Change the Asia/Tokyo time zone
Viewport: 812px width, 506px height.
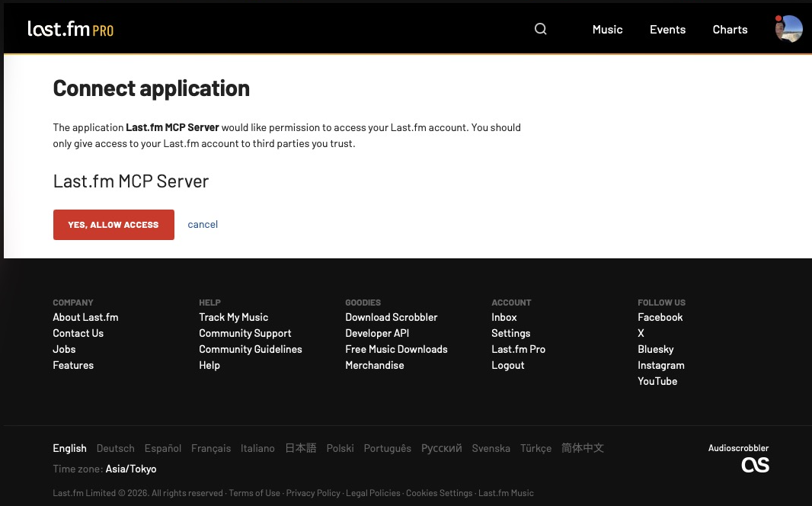(x=131, y=469)
